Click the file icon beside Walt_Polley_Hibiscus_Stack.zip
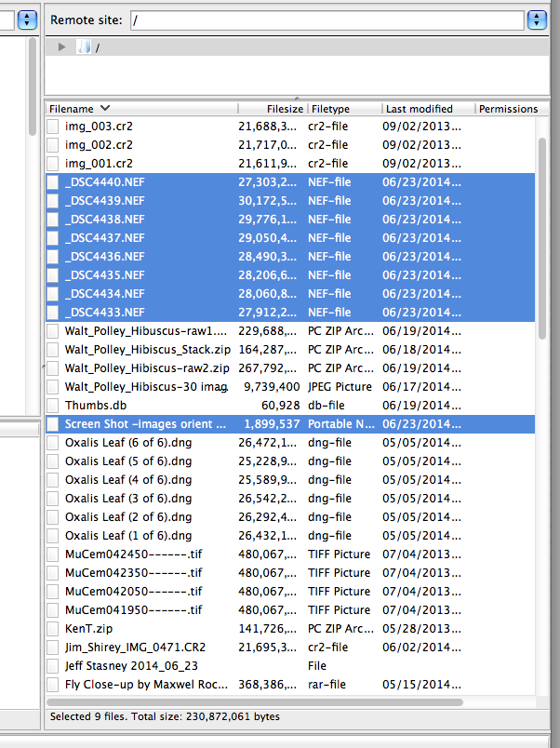The width and height of the screenshot is (560, 748). [52, 350]
